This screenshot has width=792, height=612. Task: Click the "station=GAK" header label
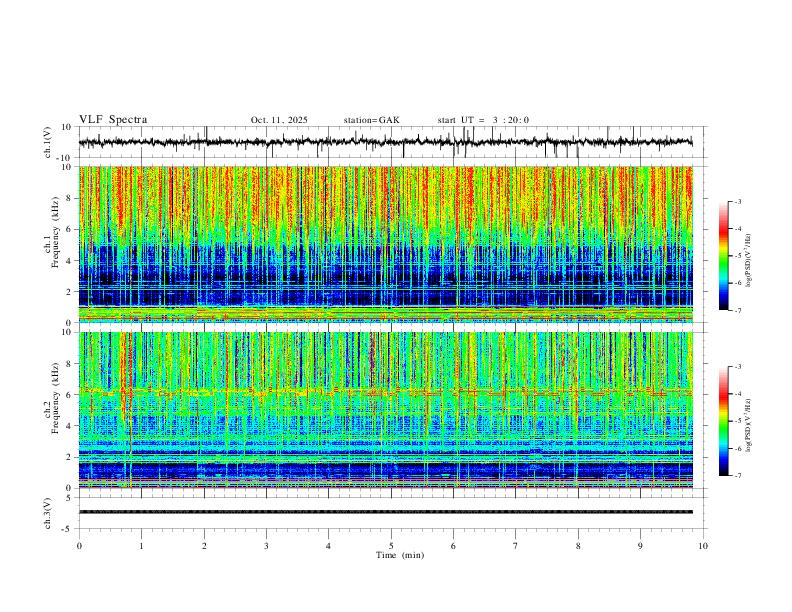(x=371, y=120)
